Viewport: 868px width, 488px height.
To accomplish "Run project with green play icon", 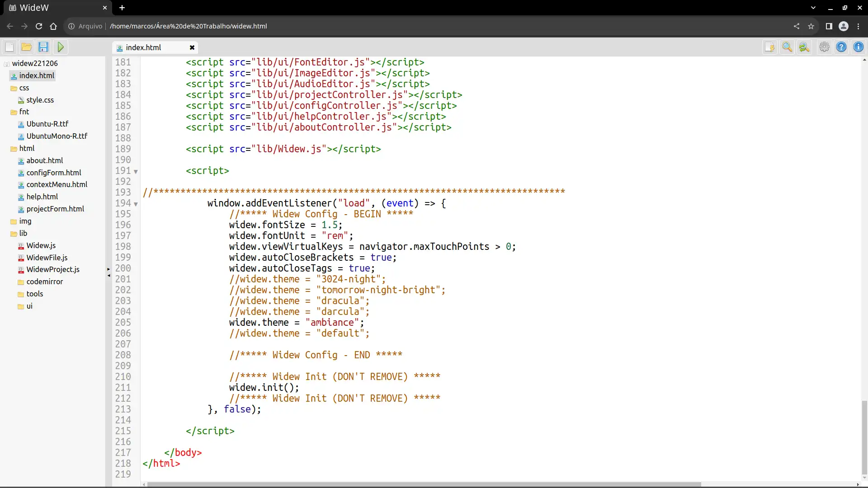I will pyautogui.click(x=61, y=47).
